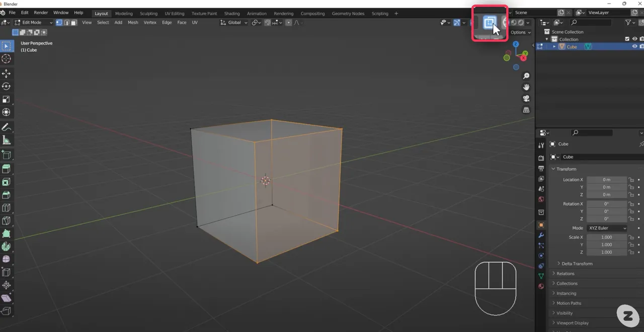
Task: Expand the Delta Transform panel
Action: pos(577,263)
